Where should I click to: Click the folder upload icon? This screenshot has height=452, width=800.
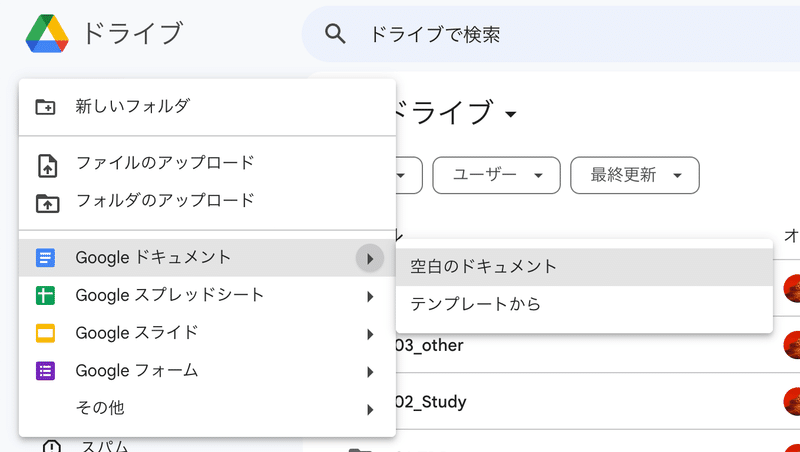[x=47, y=203]
